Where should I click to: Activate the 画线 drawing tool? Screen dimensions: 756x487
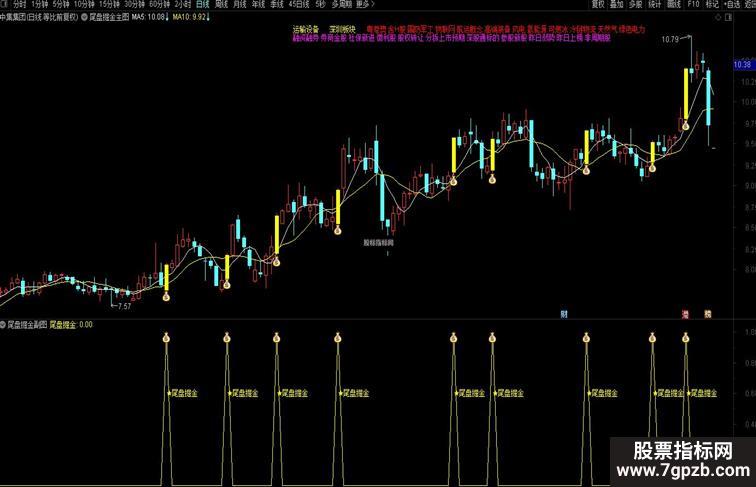[x=674, y=4]
